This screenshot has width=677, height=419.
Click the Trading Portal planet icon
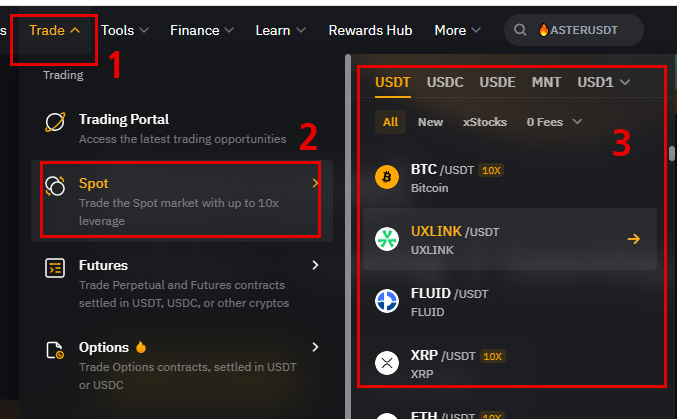pyautogui.click(x=55, y=122)
